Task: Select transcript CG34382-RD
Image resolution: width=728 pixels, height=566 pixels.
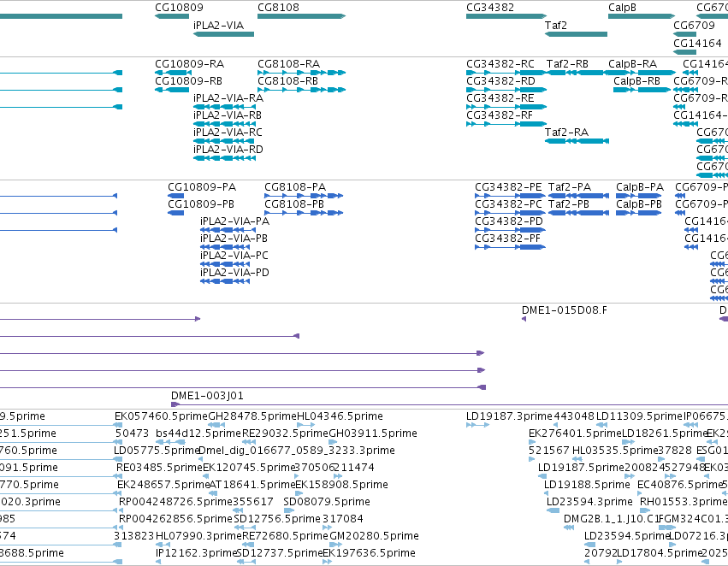Action: pos(506,90)
